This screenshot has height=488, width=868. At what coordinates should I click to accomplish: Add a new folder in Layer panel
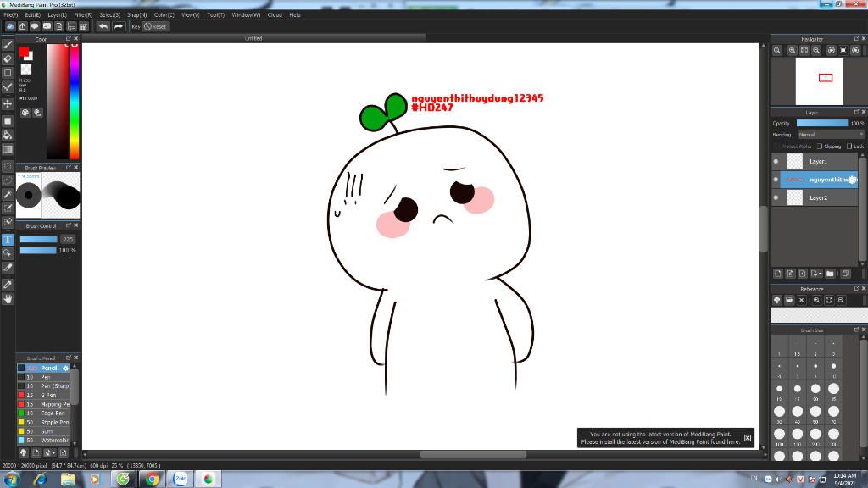tap(830, 274)
